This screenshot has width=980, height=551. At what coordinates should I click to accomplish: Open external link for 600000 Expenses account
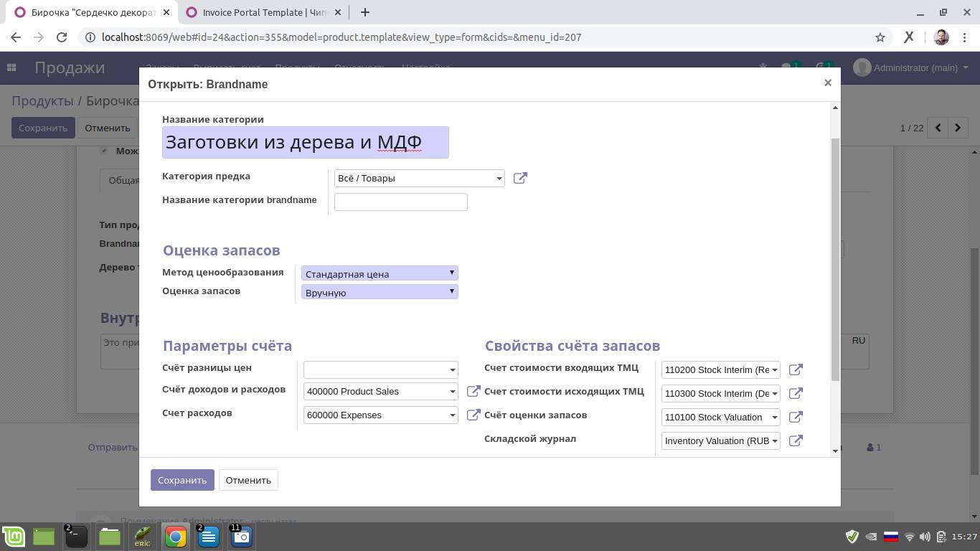pos(473,415)
